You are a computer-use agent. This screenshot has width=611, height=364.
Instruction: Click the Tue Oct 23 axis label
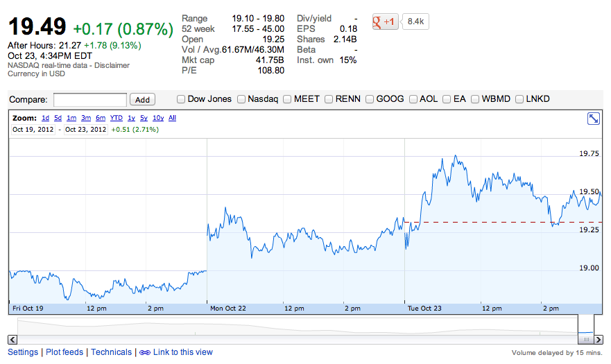424,309
